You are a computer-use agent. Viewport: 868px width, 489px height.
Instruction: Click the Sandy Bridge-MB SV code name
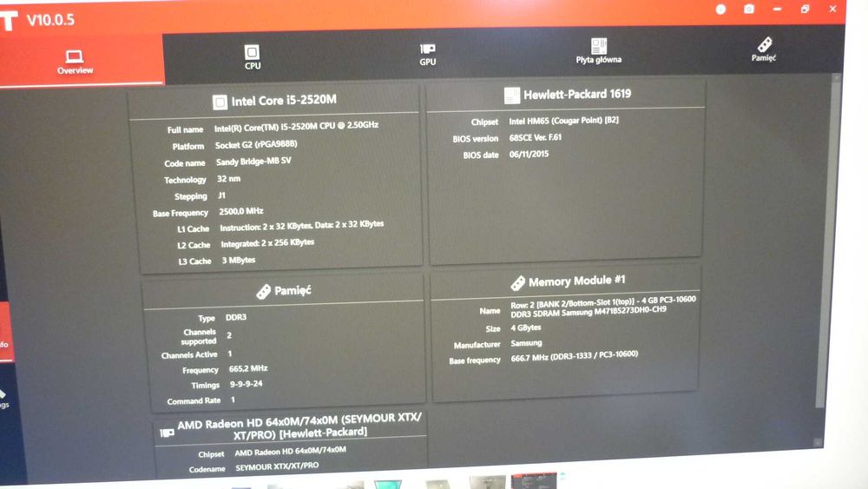[253, 162]
